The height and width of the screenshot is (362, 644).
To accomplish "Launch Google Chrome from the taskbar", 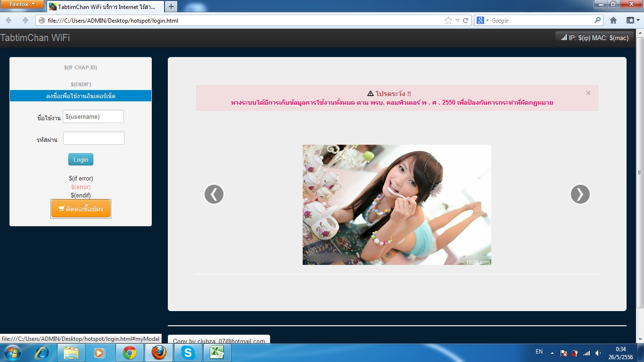I will coord(130,353).
